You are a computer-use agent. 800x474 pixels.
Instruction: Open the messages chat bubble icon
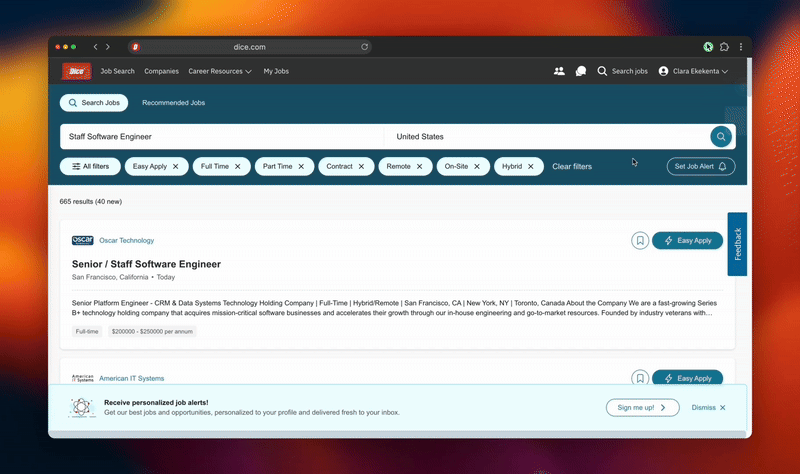coord(581,71)
